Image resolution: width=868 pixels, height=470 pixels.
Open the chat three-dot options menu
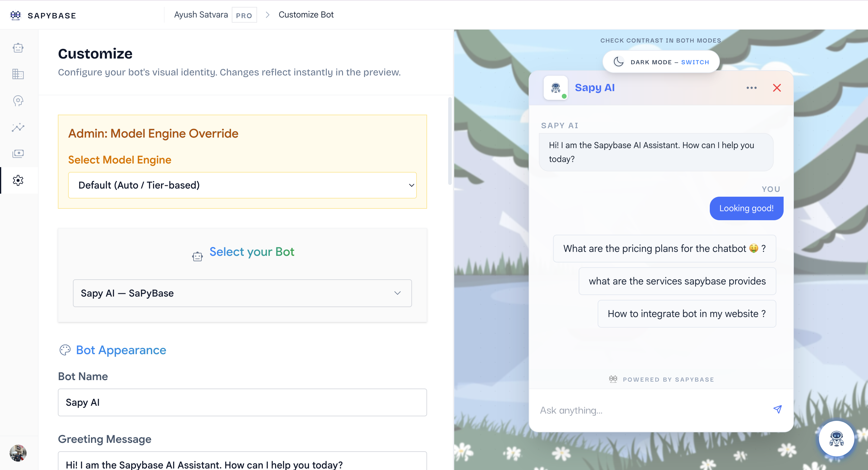751,88
